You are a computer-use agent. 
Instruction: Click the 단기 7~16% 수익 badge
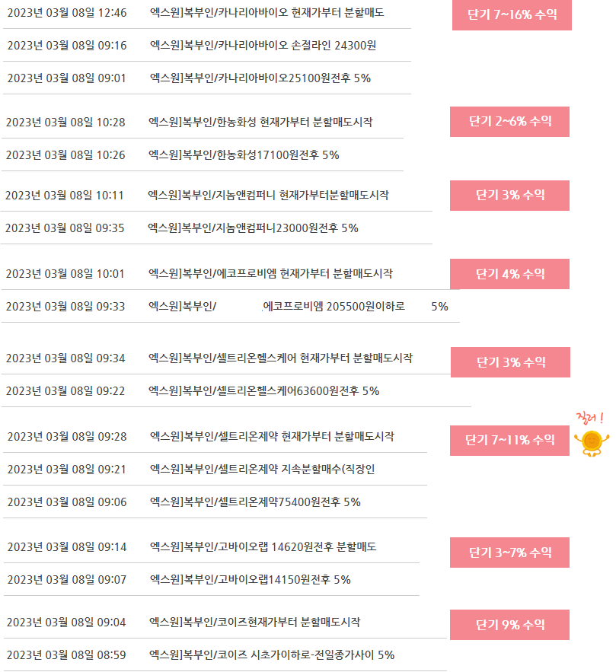pyautogui.click(x=512, y=15)
